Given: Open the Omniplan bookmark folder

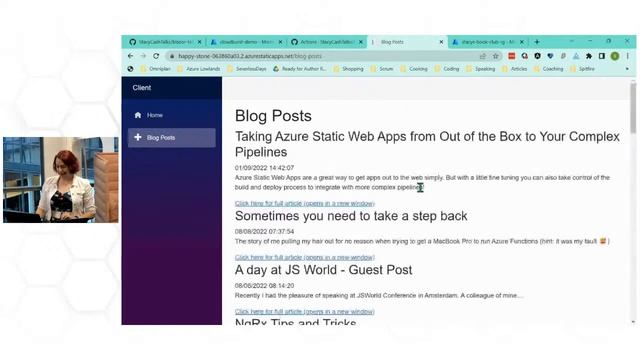Looking at the screenshot, I should [x=156, y=69].
